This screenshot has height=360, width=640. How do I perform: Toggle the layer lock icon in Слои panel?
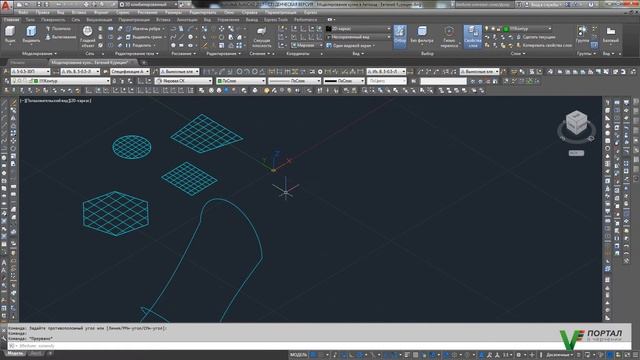point(498,29)
